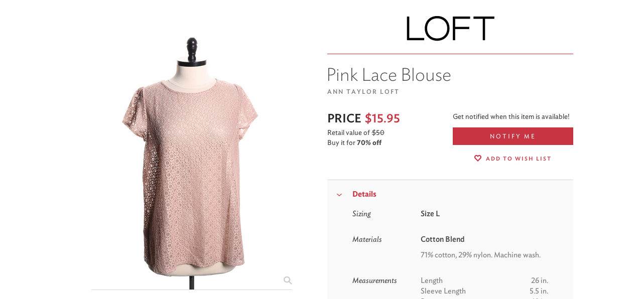Click the 71% cotton, 29% nylon care text

[480, 255]
